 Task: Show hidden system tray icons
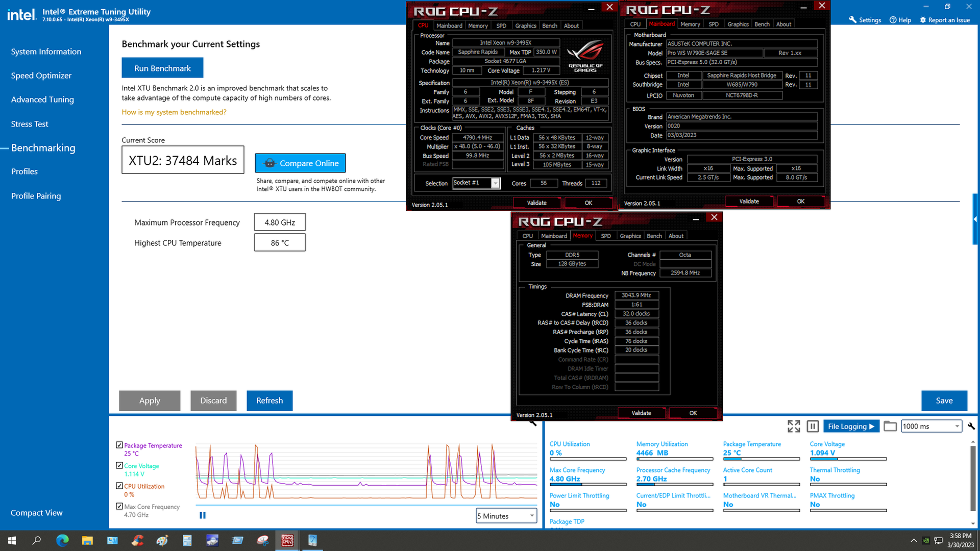(913, 541)
